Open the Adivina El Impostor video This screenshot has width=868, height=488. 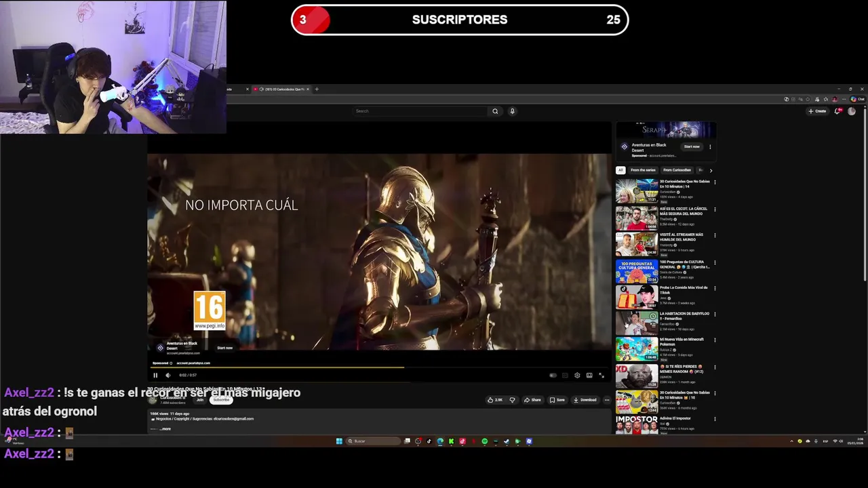pyautogui.click(x=637, y=424)
